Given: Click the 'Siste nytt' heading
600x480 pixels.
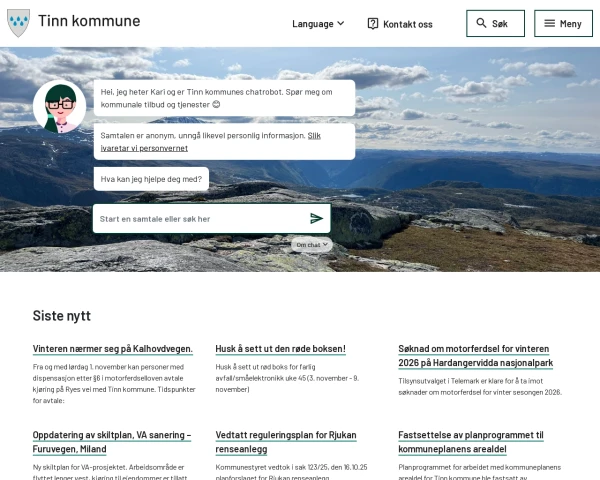Looking at the screenshot, I should [x=62, y=316].
